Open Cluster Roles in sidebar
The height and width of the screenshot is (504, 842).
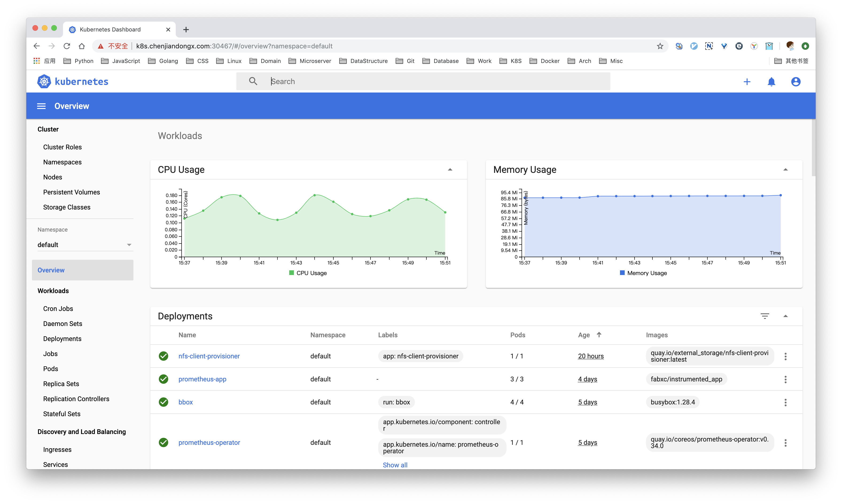[62, 147]
